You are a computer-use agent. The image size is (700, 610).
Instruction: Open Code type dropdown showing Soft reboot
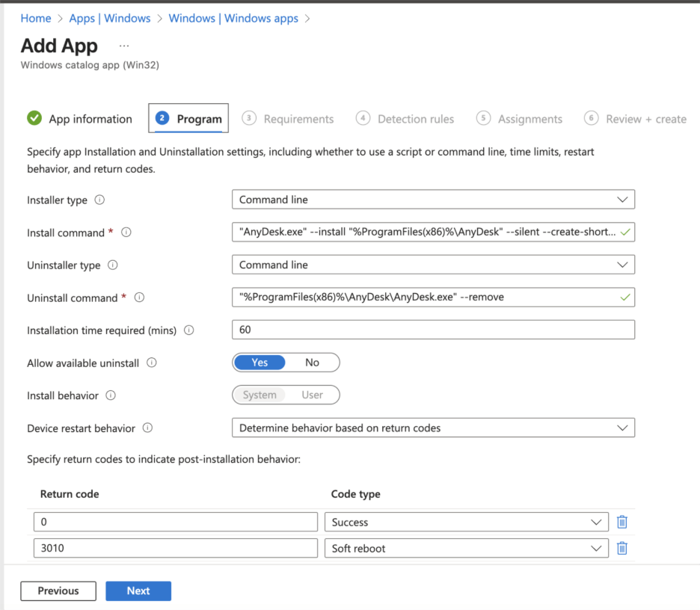[465, 549]
